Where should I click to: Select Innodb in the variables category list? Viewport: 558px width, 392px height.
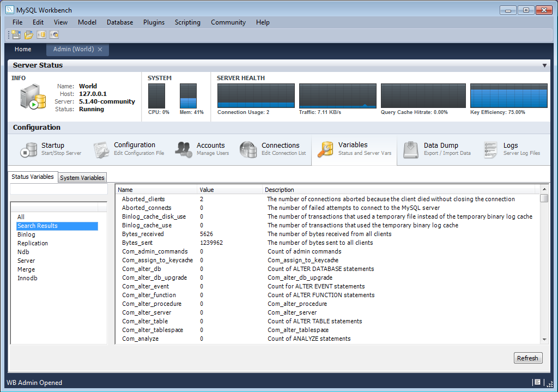point(27,278)
